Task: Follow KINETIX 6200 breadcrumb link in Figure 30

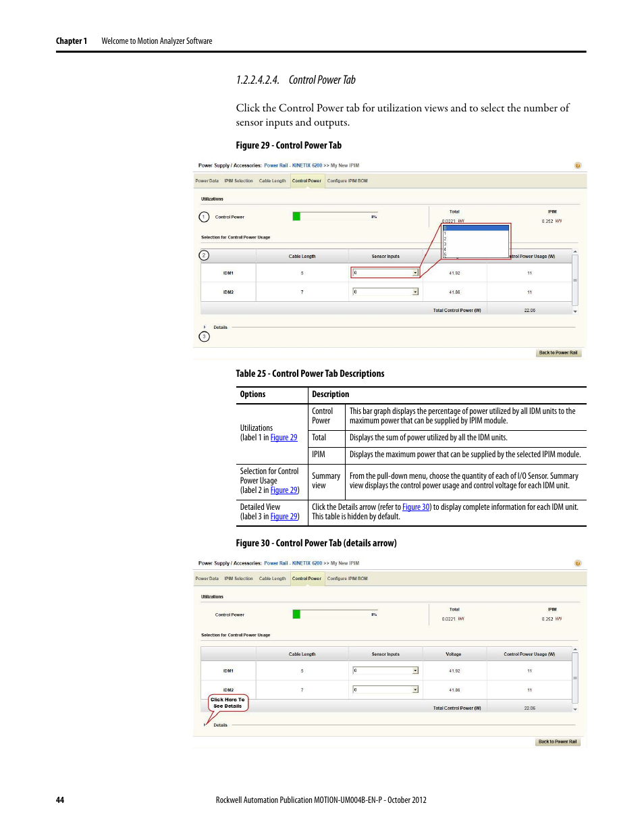Action: [x=307, y=563]
